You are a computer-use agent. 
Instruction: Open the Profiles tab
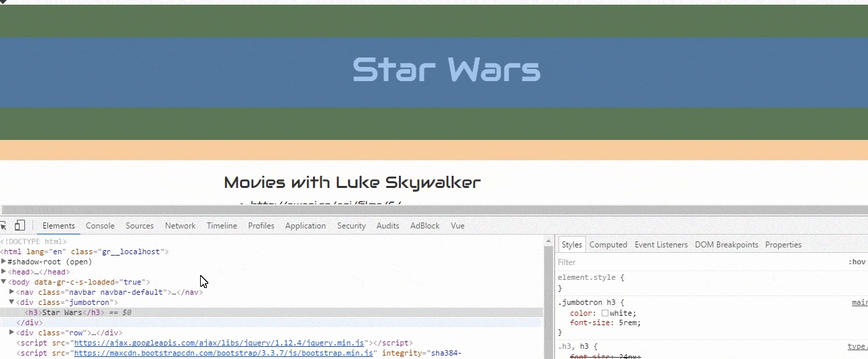coord(261,226)
